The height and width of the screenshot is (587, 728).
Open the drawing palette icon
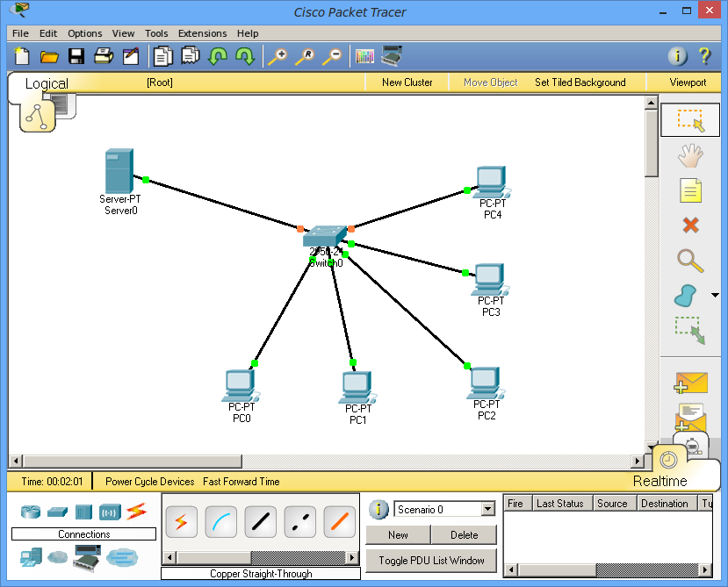pyautogui.click(x=364, y=57)
